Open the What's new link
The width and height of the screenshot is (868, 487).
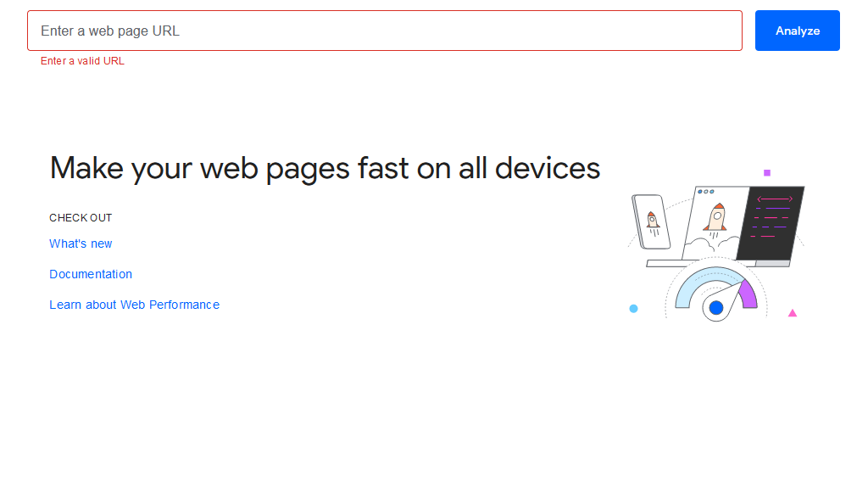click(81, 243)
